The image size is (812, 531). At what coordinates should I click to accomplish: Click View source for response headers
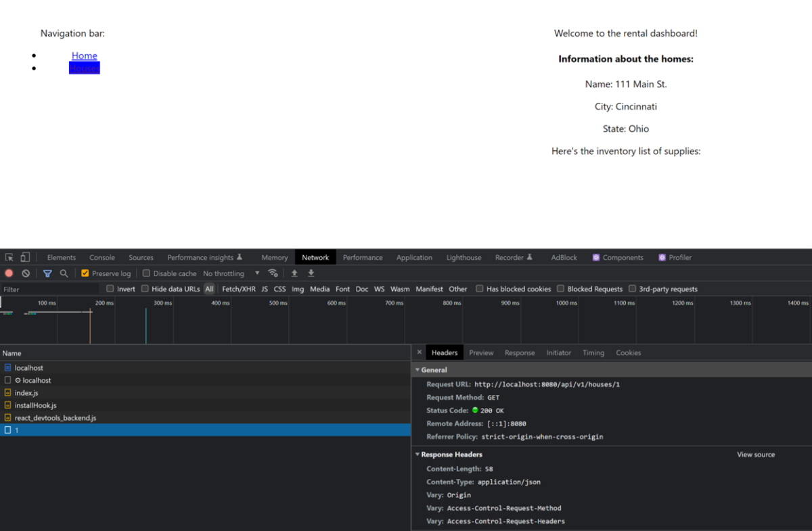click(756, 455)
